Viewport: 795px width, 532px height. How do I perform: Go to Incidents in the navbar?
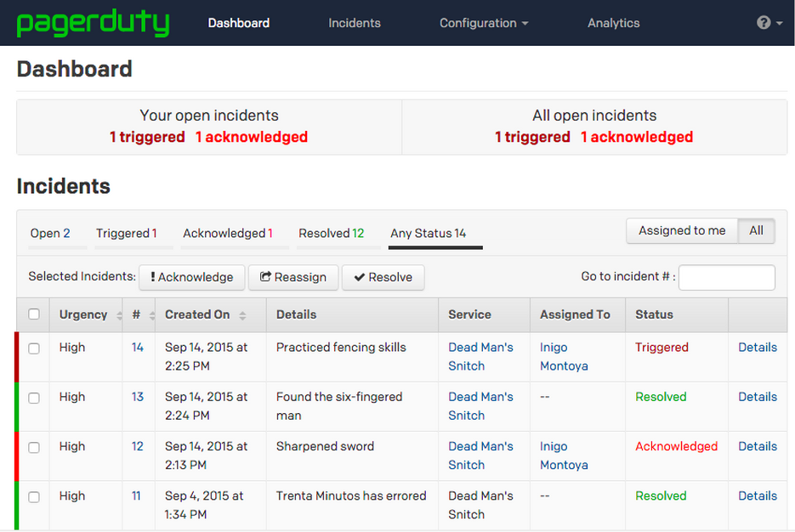click(x=355, y=23)
